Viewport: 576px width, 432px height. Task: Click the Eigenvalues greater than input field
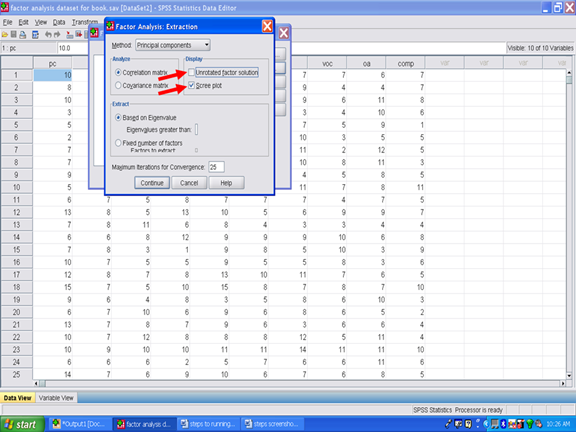(x=197, y=130)
